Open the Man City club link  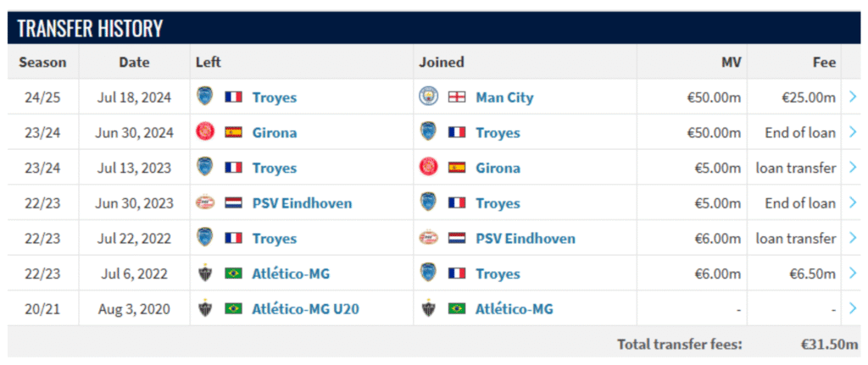pyautogui.click(x=504, y=98)
